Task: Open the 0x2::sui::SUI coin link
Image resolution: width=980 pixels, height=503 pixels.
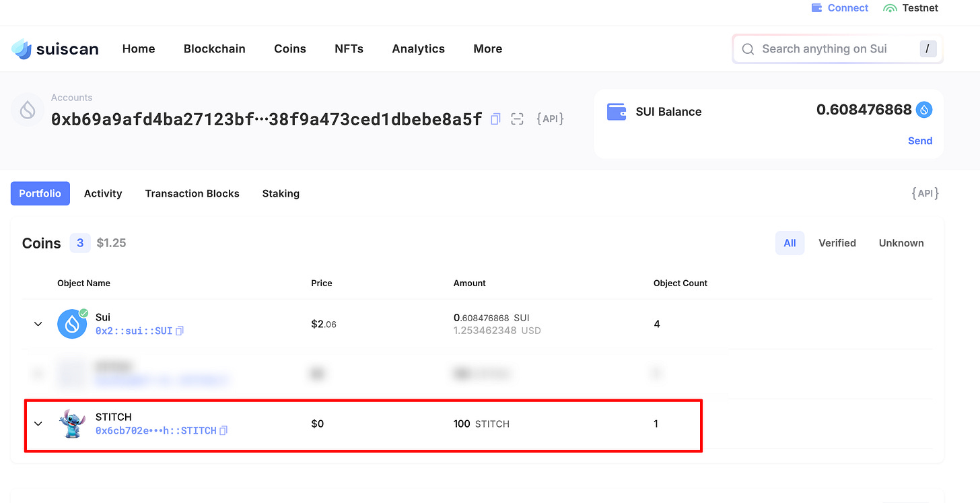Action: click(x=134, y=331)
